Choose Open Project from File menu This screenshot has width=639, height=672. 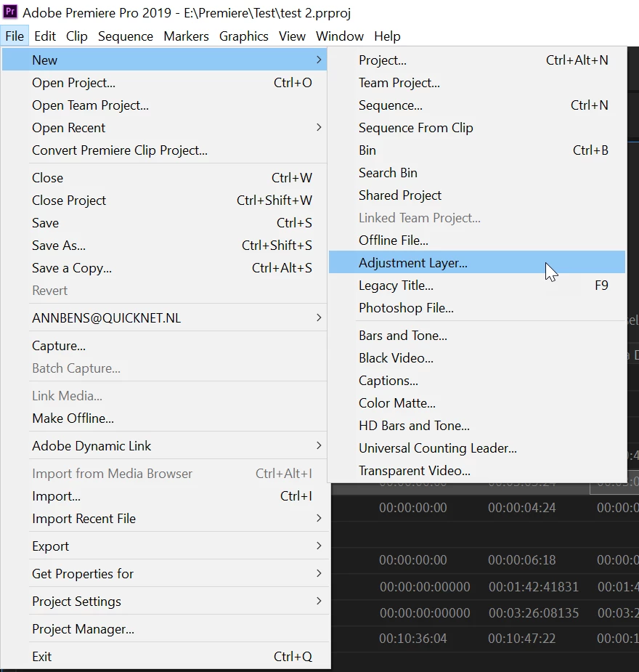click(x=164, y=83)
